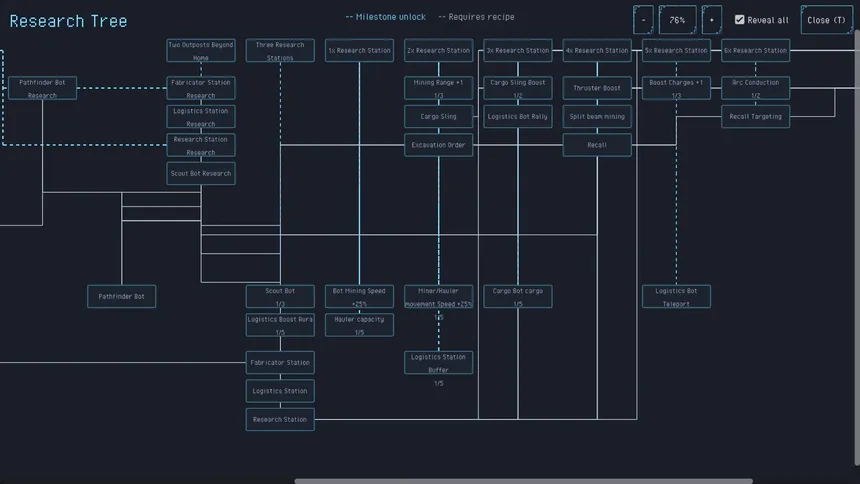Pick the Cargo Sling Boost node
Image resolution: width=860 pixels, height=484 pixels.
(x=518, y=88)
